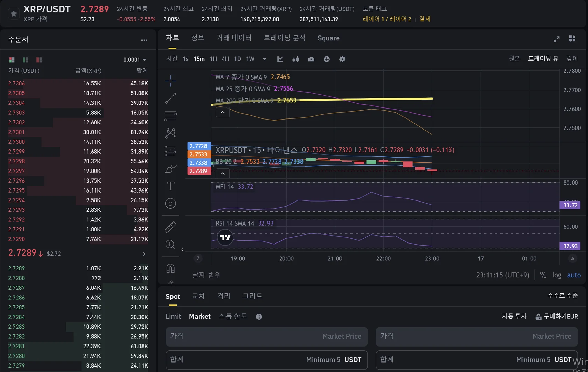Viewport: 588px width, 372px height.
Task: Select the 1H time interval
Action: [x=213, y=59]
